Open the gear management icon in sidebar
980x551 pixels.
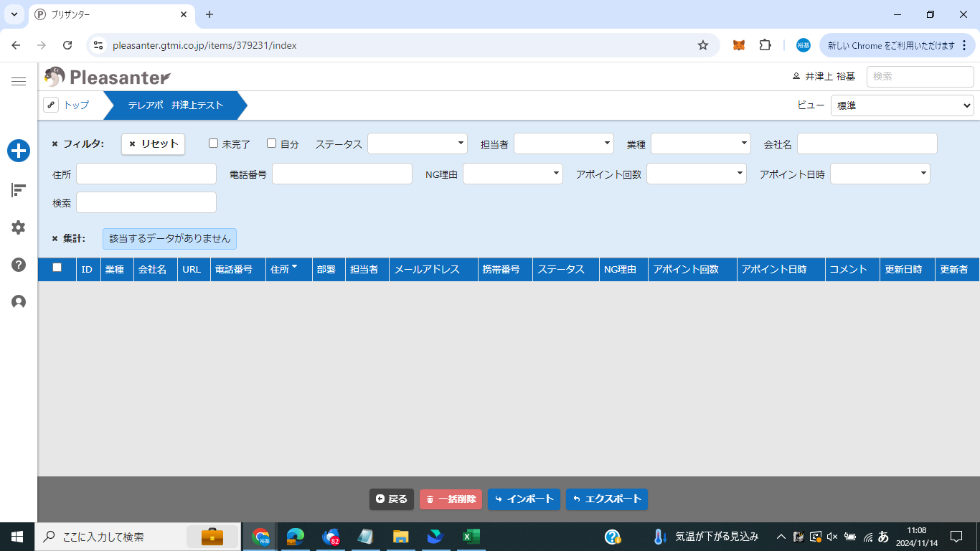pyautogui.click(x=19, y=227)
